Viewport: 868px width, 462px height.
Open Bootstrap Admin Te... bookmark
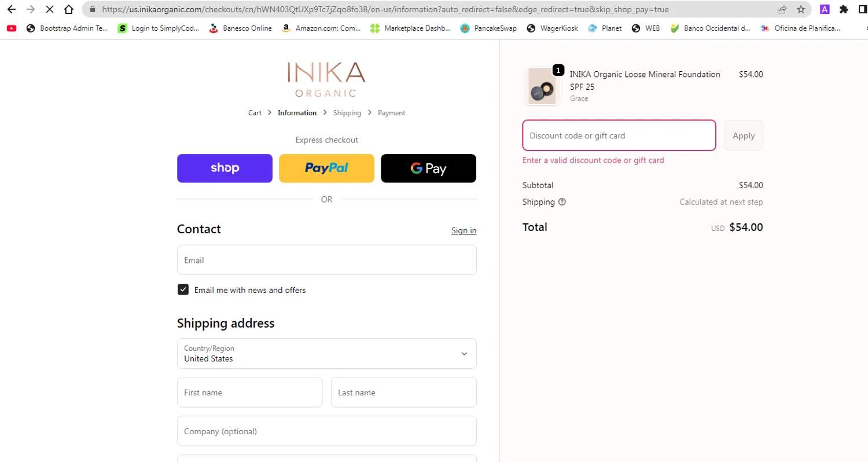click(67, 28)
